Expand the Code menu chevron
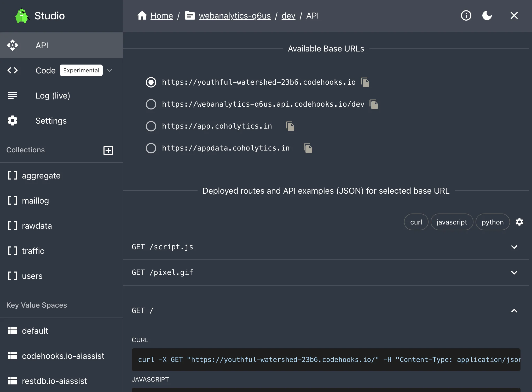 [110, 70]
